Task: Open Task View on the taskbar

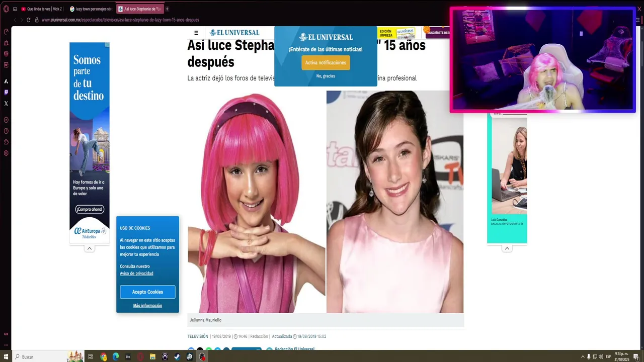Action: click(91, 356)
